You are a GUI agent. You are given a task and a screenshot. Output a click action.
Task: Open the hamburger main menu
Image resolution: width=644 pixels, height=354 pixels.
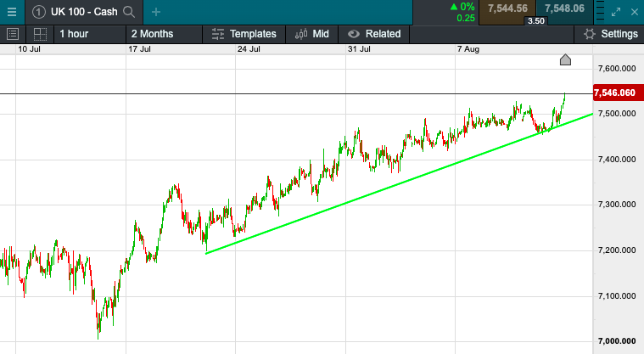(x=11, y=12)
